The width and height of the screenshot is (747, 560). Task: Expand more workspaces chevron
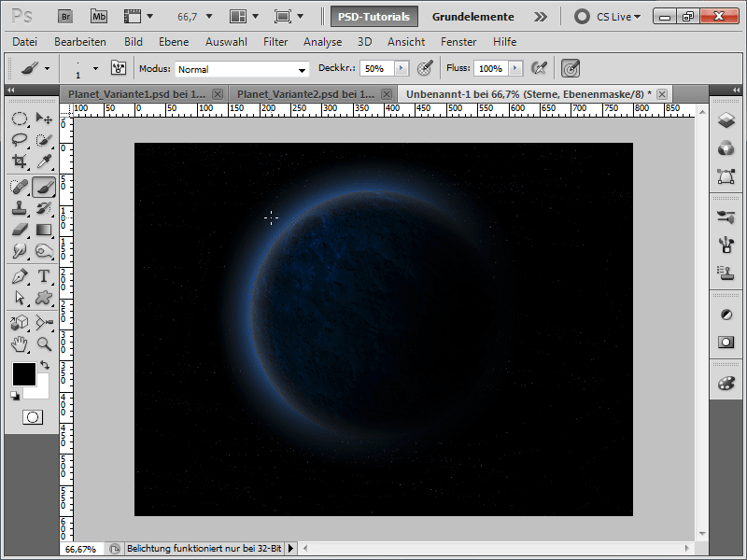tap(541, 17)
